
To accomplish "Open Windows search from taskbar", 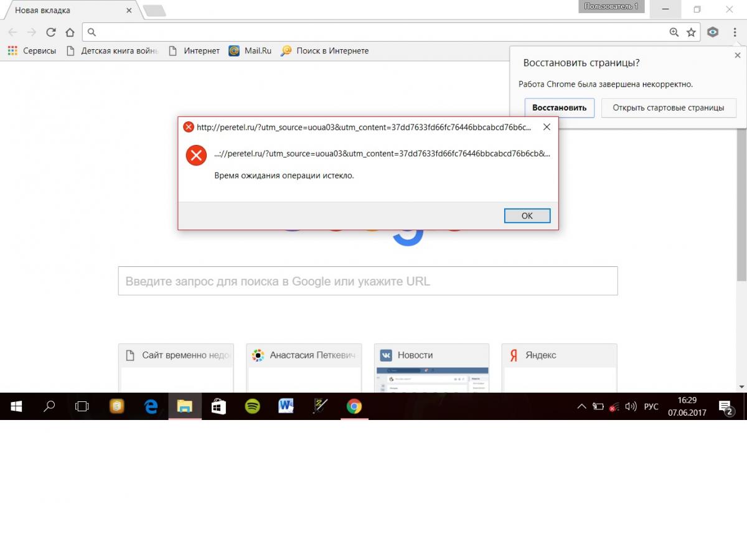I will pos(49,406).
